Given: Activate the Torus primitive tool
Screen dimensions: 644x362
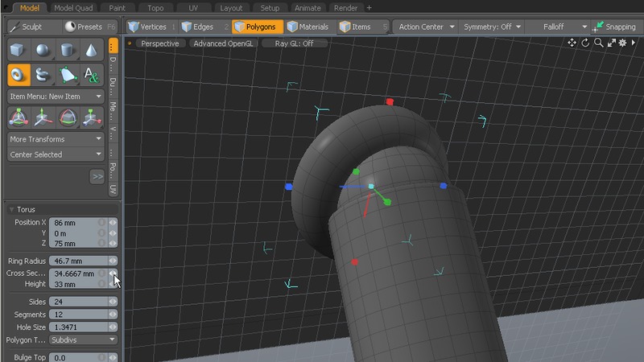Looking at the screenshot, I should pos(19,76).
